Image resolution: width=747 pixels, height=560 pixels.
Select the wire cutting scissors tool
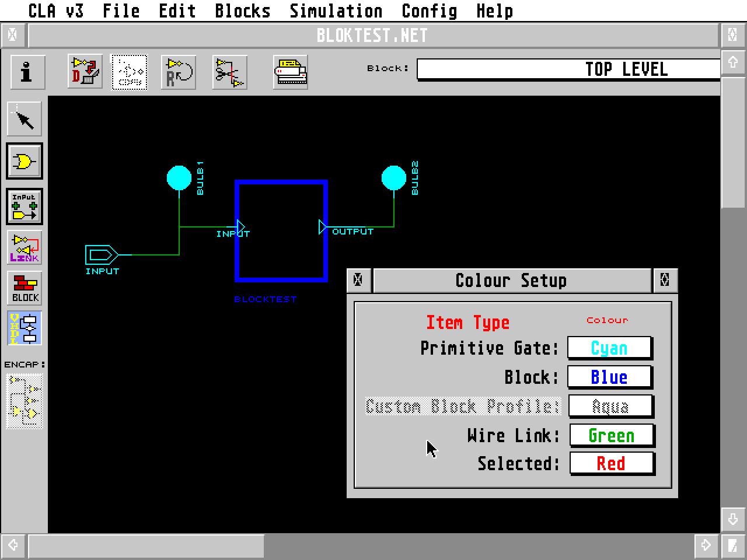coord(229,71)
